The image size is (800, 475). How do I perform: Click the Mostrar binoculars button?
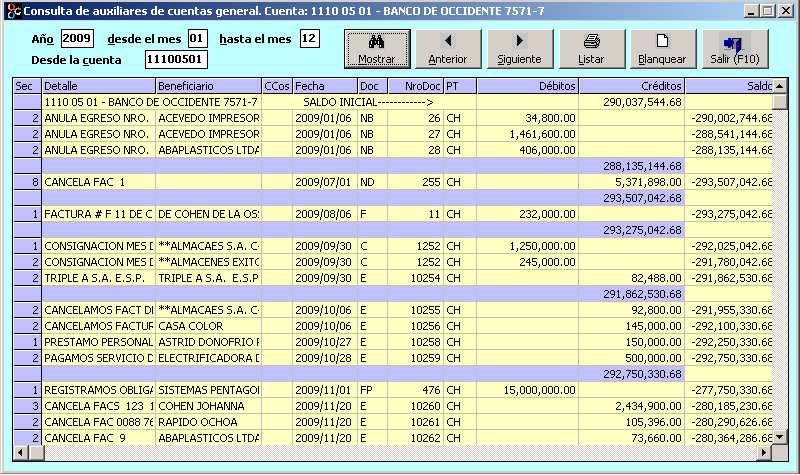coord(377,49)
